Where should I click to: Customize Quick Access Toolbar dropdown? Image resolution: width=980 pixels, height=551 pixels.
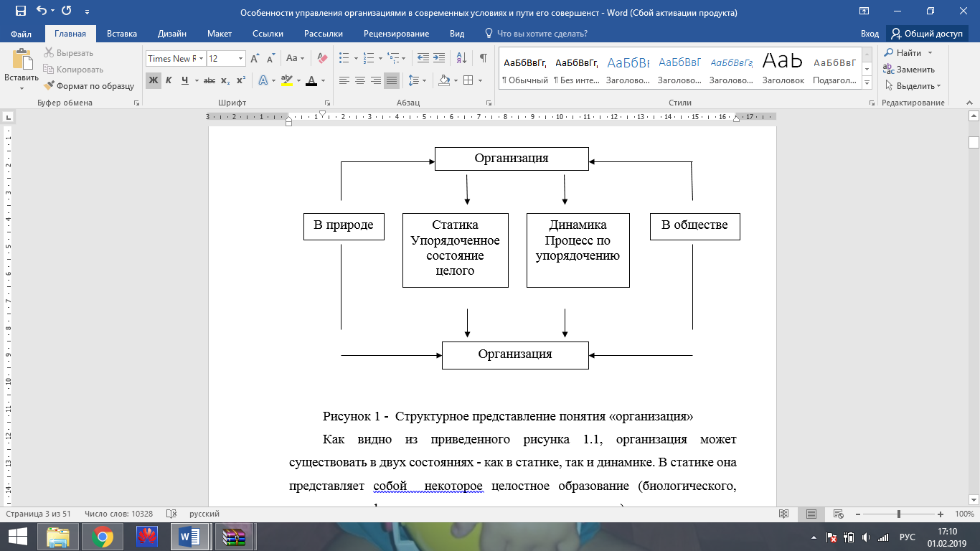coord(88,12)
